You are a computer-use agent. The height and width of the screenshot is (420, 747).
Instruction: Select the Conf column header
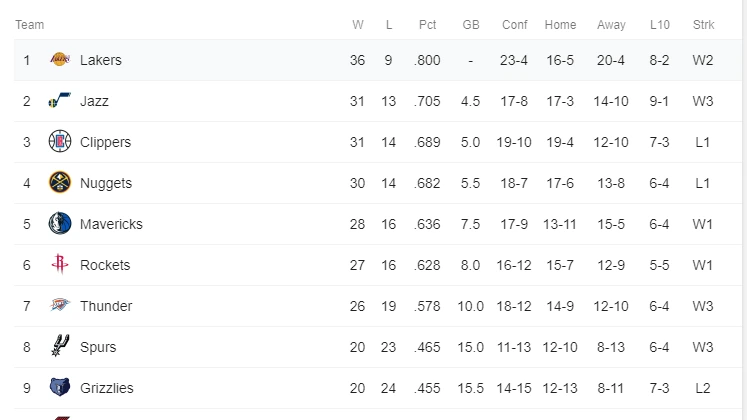(515, 25)
